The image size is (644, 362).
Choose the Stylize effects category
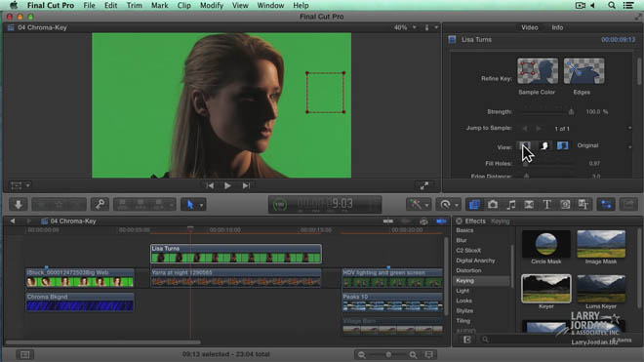click(x=464, y=311)
